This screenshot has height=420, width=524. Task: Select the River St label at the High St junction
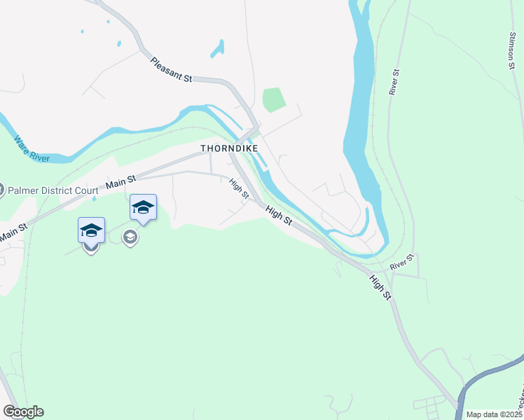402,262
